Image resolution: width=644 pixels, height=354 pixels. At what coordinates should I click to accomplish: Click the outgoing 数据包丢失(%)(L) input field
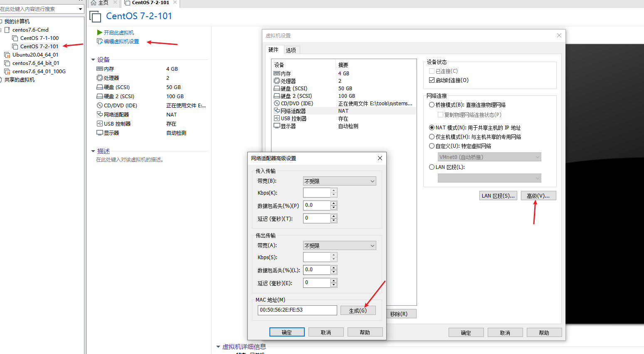[317, 270]
